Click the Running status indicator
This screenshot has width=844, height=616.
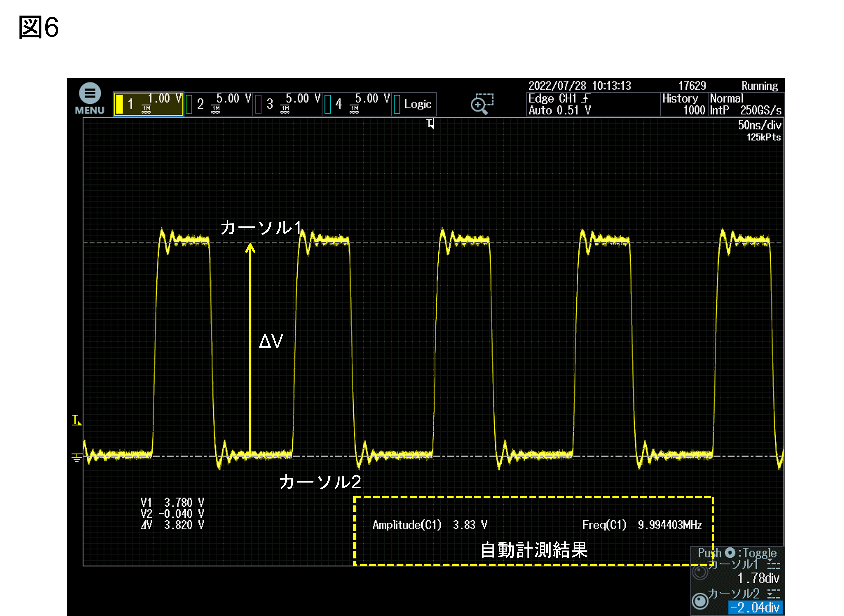pyautogui.click(x=759, y=86)
